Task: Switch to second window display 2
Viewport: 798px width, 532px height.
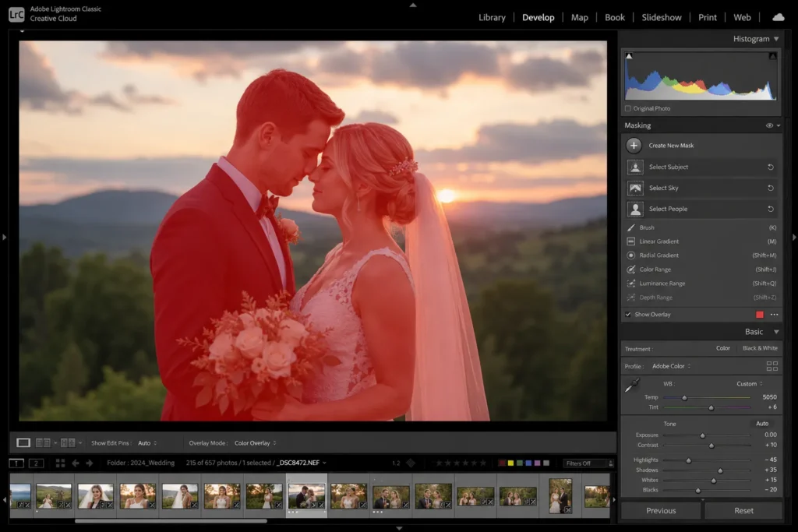Action: tap(36, 463)
